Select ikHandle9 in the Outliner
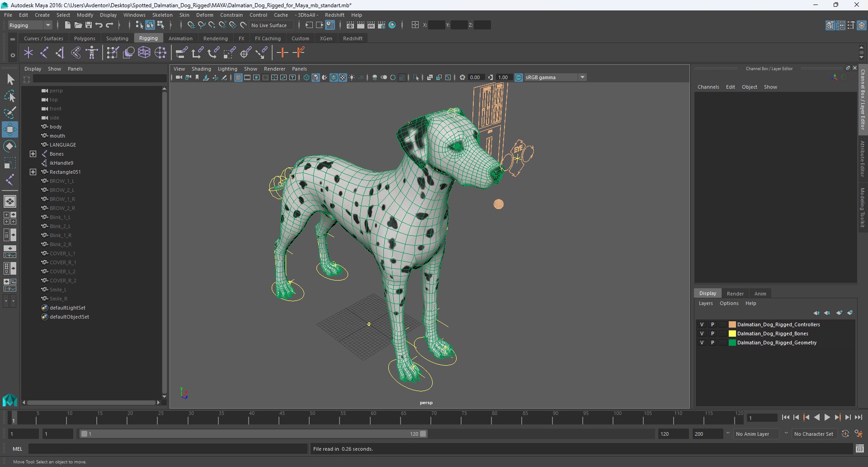The image size is (868, 467). click(x=61, y=163)
